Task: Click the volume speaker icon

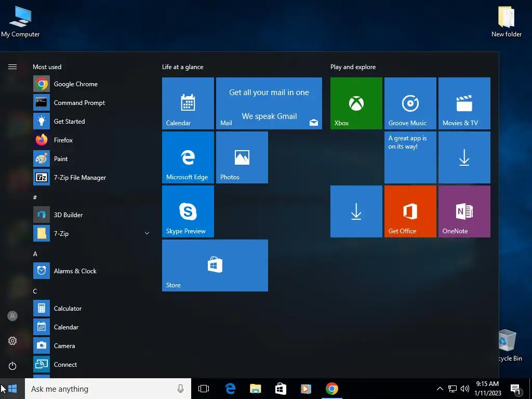Action: [x=465, y=389]
